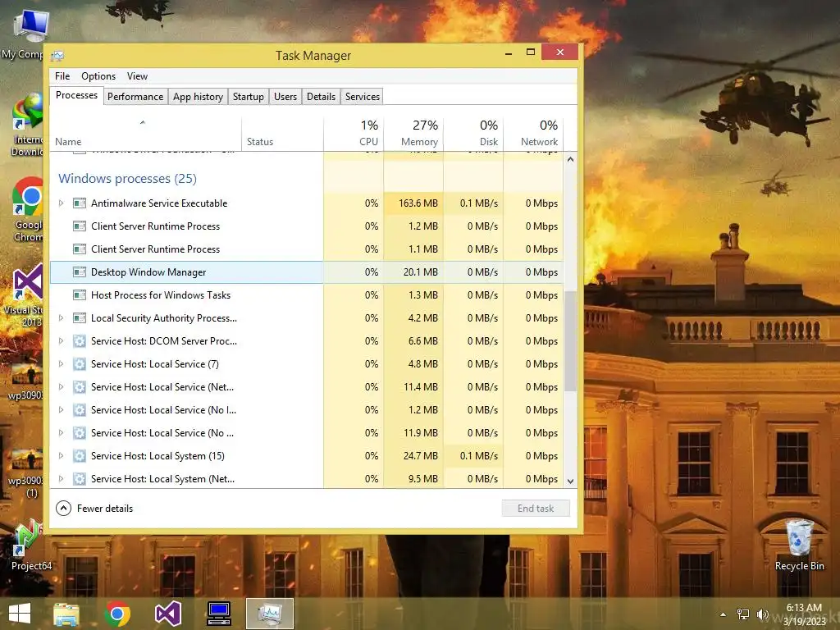Screen dimensions: 840x630
Task: Click the Service Host: DCOM Server gear icon
Action: (x=80, y=341)
